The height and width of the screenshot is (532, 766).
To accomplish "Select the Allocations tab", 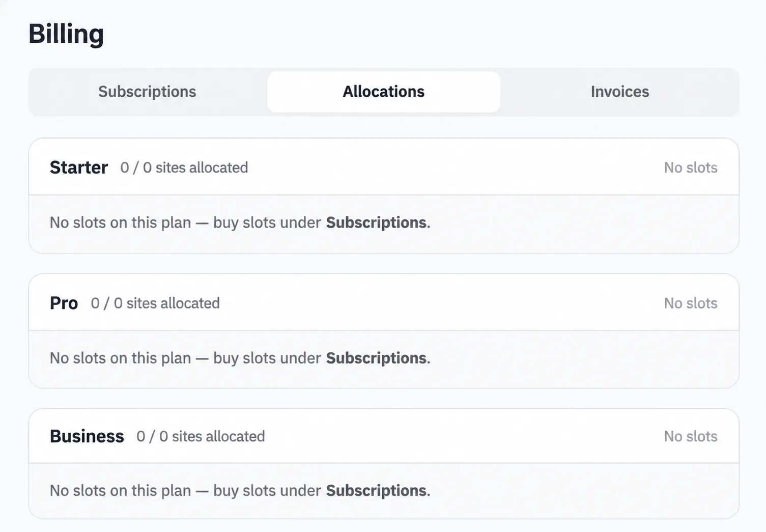I will pos(384,92).
